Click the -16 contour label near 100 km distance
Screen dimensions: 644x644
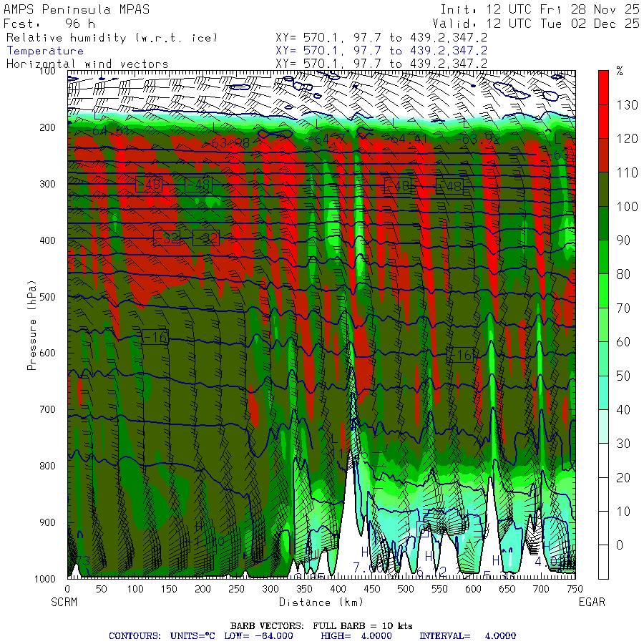155,337
